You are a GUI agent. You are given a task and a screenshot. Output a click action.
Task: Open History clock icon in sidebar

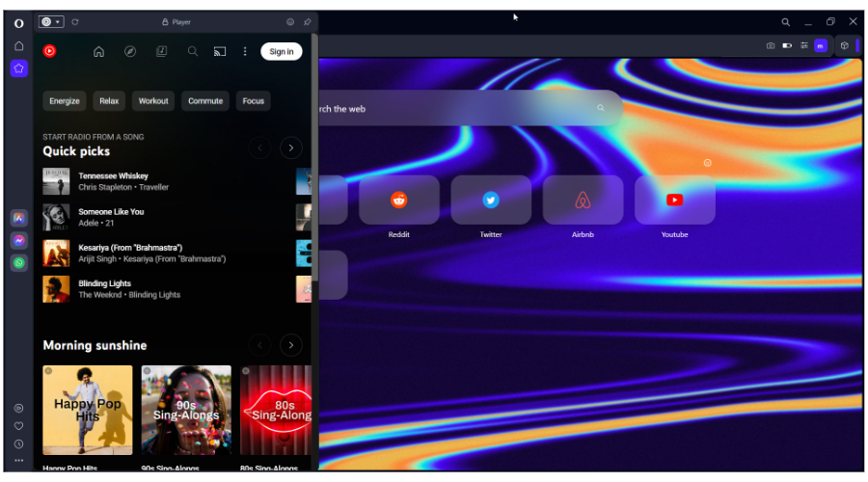pyautogui.click(x=19, y=443)
